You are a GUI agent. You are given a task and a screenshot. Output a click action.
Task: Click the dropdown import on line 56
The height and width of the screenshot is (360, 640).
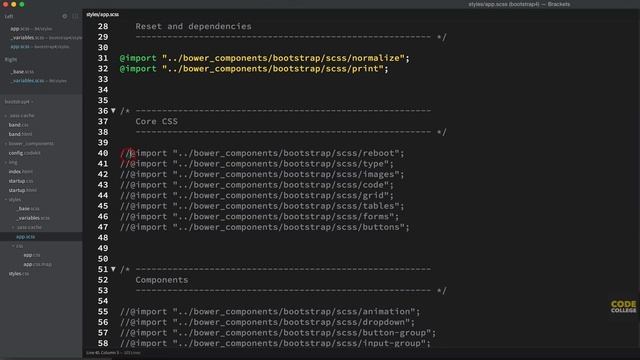pyautogui.click(x=267, y=322)
